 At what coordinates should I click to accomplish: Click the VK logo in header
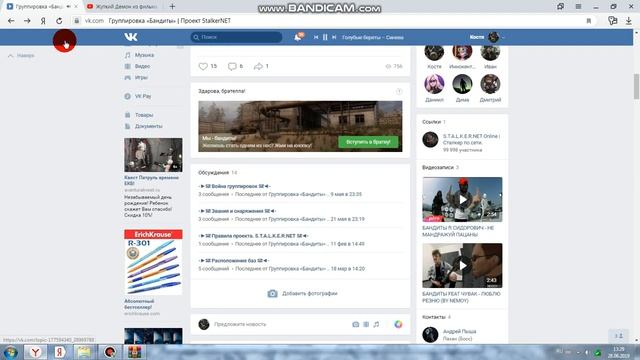[x=131, y=37]
